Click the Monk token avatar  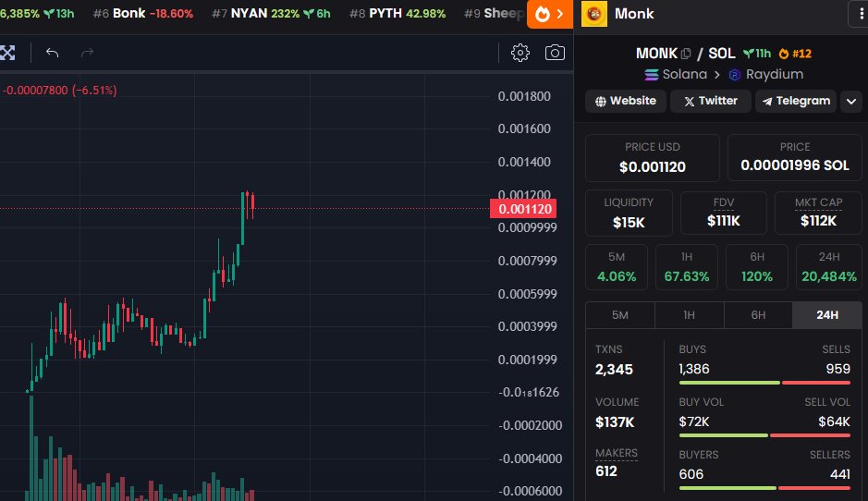594,14
